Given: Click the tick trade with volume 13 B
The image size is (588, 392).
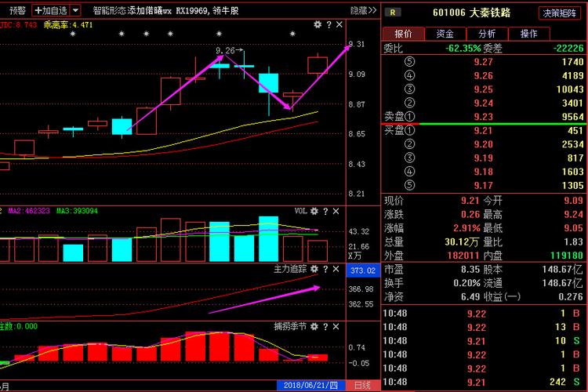Looking at the screenshot, I should pyautogui.click(x=483, y=328).
